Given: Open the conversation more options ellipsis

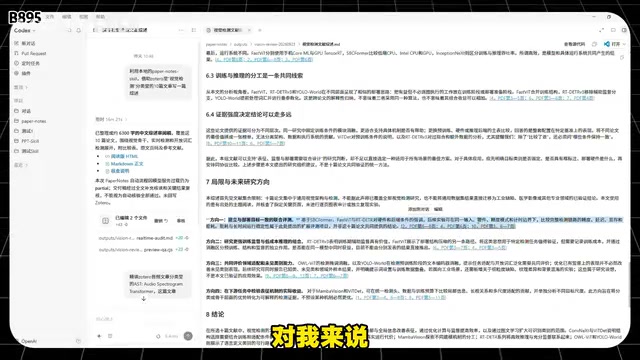Looking at the screenshot, I should (181, 30).
